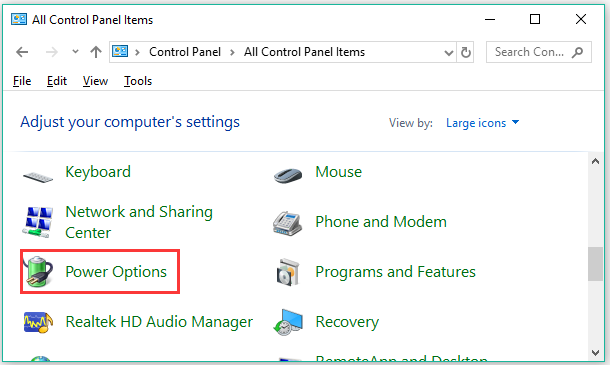610x365 pixels.
Task: Open the Tools menu
Action: [x=138, y=81]
